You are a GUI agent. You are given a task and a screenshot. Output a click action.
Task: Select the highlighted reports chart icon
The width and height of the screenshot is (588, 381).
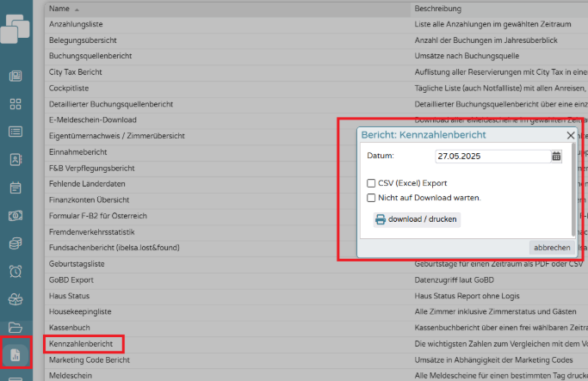(15, 354)
